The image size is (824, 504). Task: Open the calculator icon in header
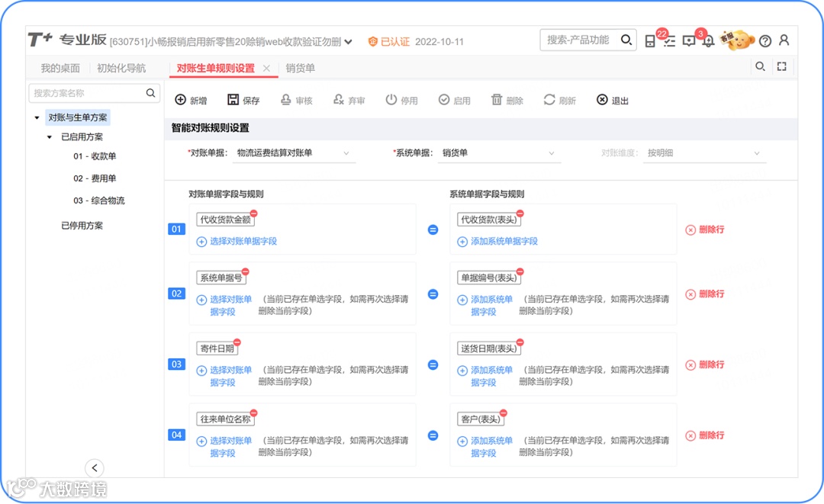[x=650, y=41]
